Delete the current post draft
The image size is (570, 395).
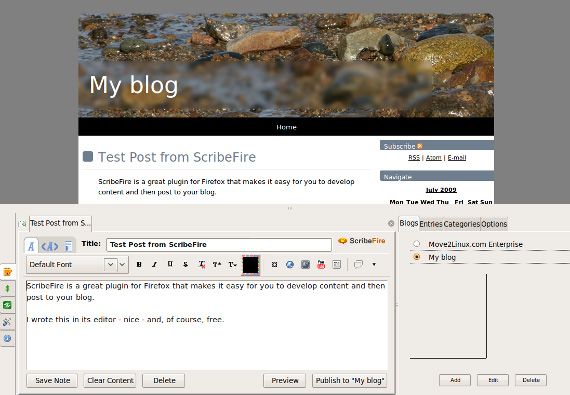(x=164, y=380)
